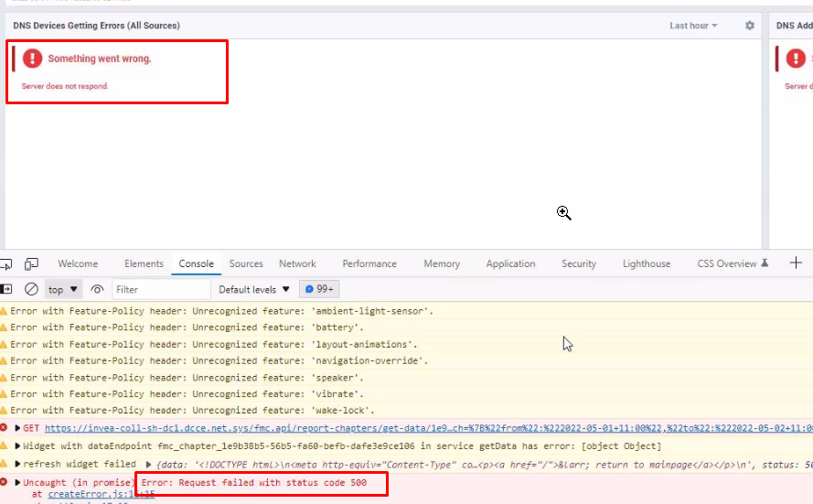Image resolution: width=813 pixels, height=504 pixels.
Task: Select the 'ambient-light-sensor' warning line
Action: (406, 311)
